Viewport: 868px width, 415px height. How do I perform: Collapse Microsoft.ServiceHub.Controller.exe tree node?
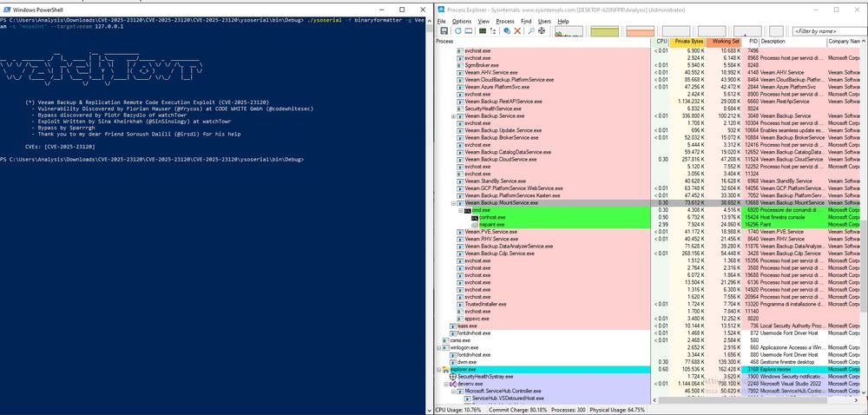454,391
